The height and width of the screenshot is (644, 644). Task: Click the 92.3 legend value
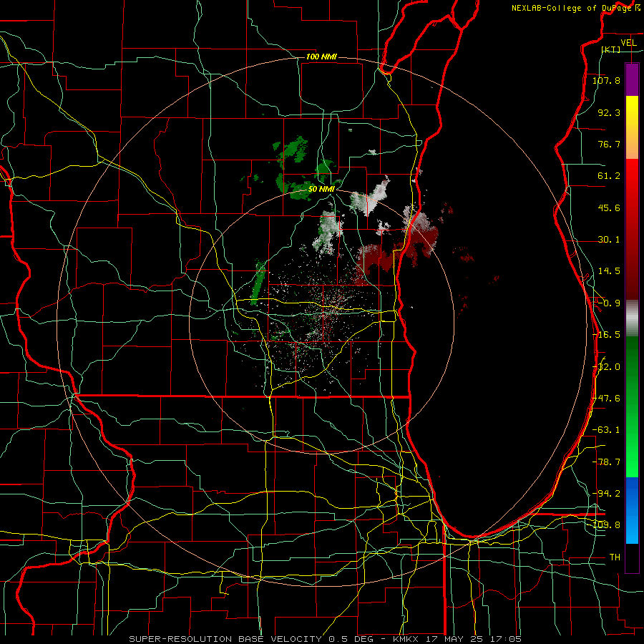609,112
